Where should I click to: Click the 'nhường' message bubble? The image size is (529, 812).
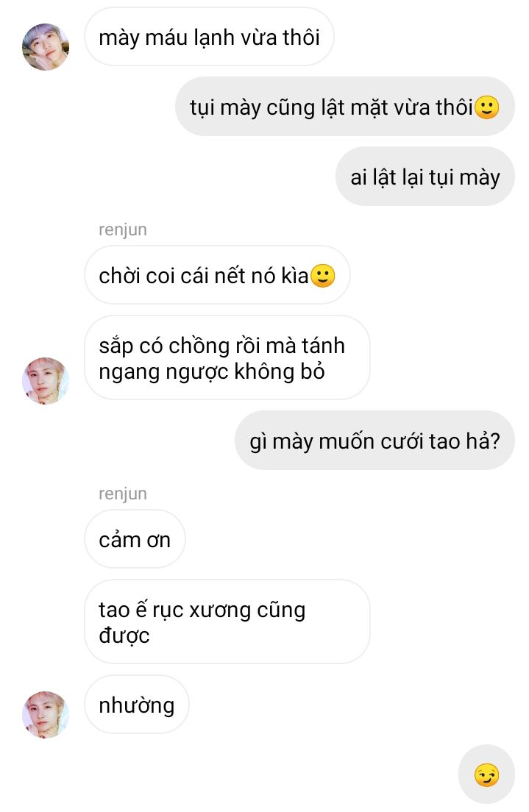(x=137, y=705)
